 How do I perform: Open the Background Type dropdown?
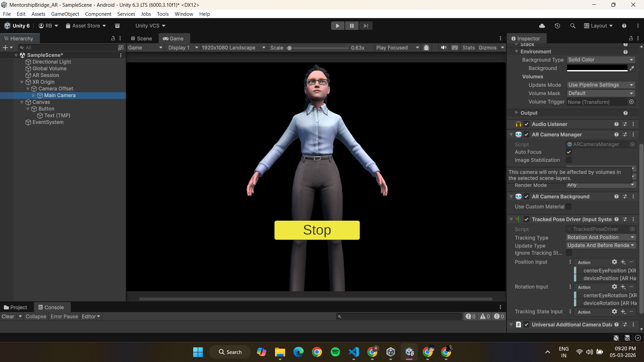[601, 60]
